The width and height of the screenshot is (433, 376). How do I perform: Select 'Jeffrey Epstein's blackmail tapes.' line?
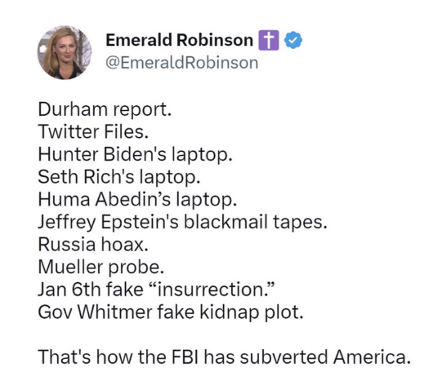pos(182,222)
